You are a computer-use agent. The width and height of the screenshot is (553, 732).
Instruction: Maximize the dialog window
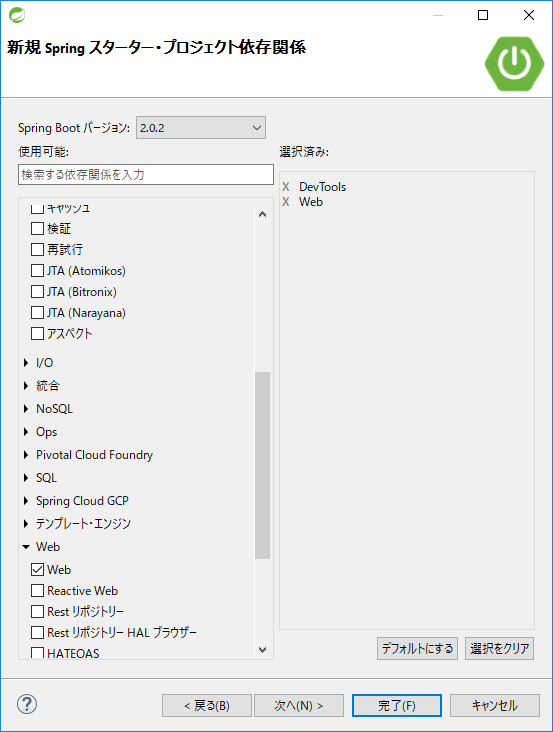pyautogui.click(x=483, y=15)
